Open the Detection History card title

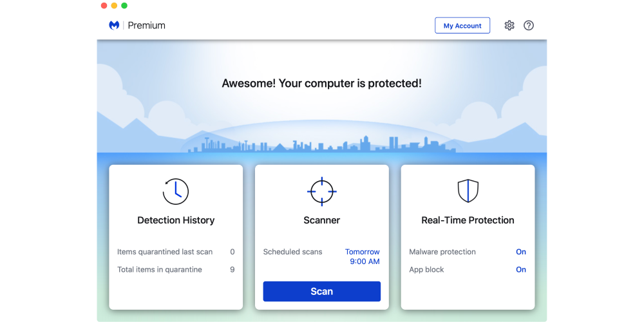pyautogui.click(x=176, y=220)
